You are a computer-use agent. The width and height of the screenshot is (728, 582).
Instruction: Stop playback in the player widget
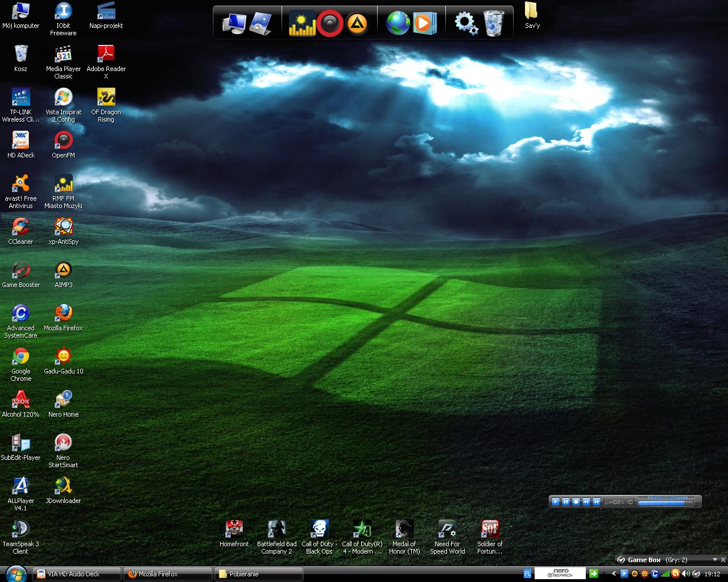576,502
